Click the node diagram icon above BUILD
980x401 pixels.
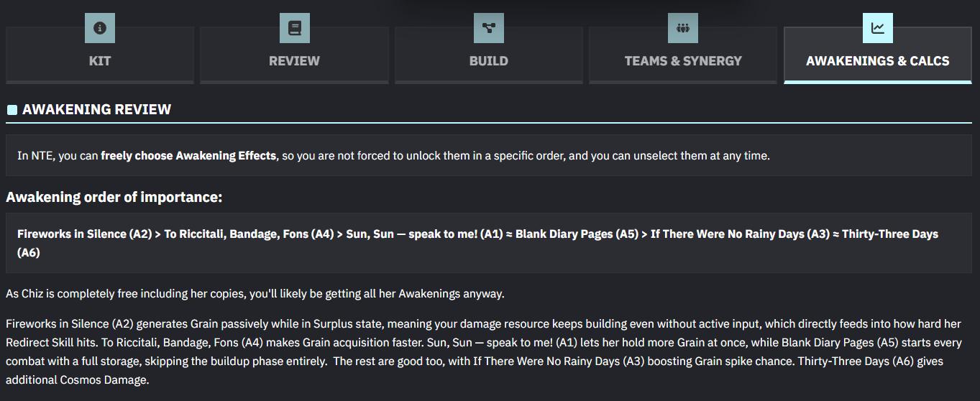pyautogui.click(x=489, y=28)
